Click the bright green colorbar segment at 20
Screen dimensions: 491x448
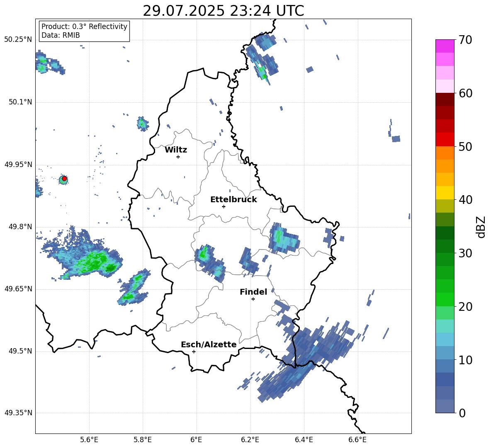(x=445, y=299)
